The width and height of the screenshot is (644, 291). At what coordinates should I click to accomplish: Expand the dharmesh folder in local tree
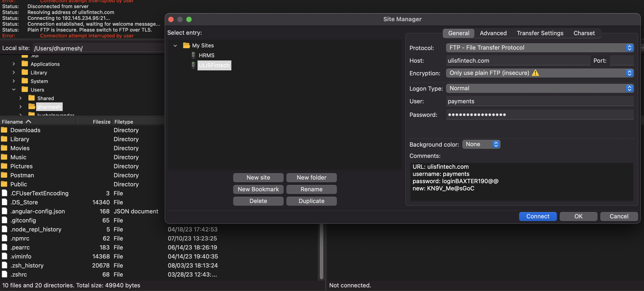point(21,107)
